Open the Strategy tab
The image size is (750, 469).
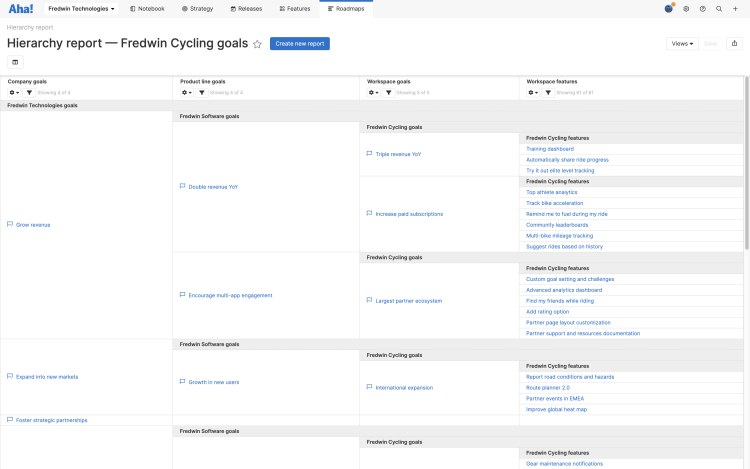coord(198,9)
